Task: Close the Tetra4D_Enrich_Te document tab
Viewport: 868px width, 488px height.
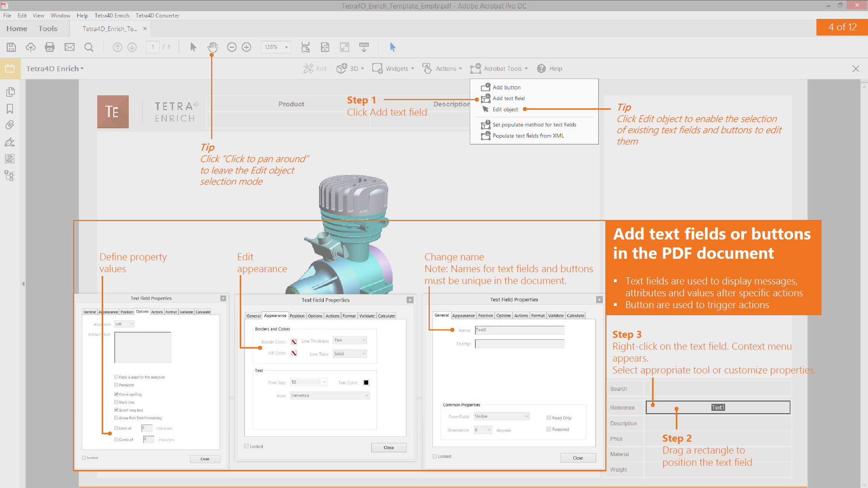Action: tap(145, 29)
